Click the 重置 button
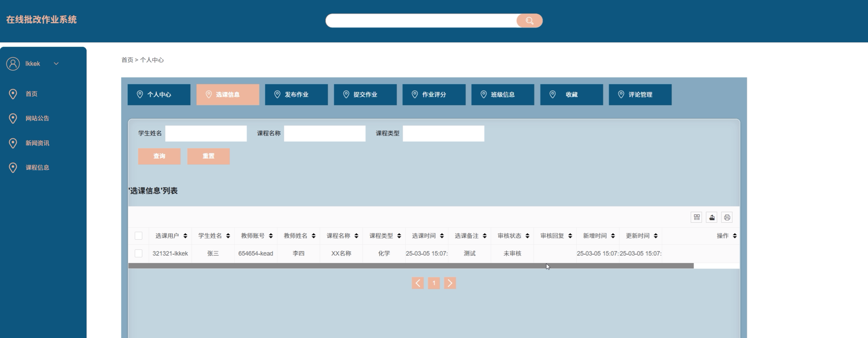The height and width of the screenshot is (338, 868). [208, 156]
